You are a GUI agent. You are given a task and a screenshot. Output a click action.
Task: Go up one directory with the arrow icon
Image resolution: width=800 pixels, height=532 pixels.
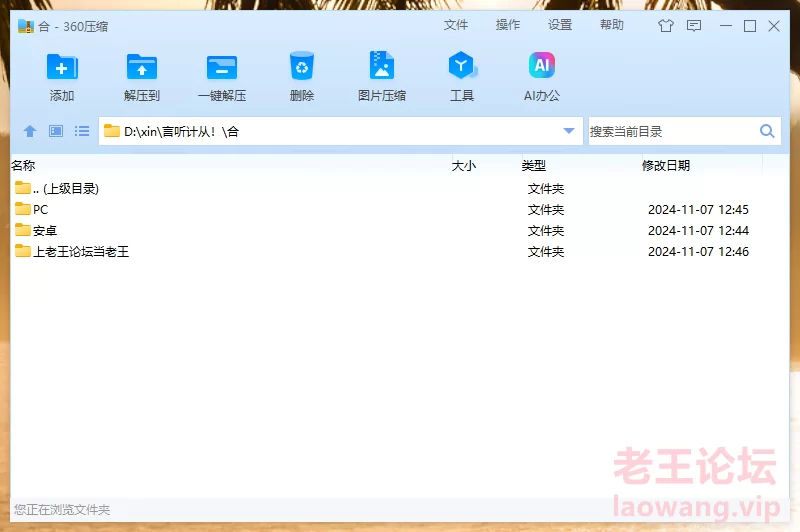[x=30, y=131]
